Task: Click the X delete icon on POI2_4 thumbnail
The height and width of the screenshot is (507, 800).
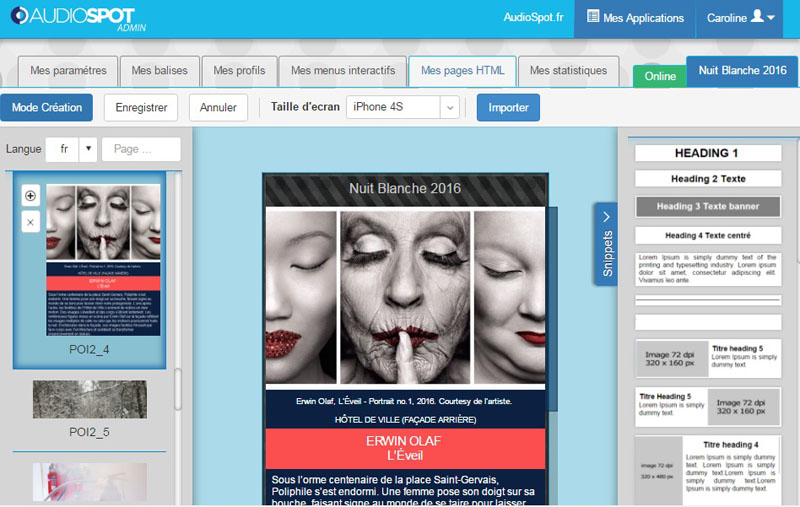Action: click(31, 222)
